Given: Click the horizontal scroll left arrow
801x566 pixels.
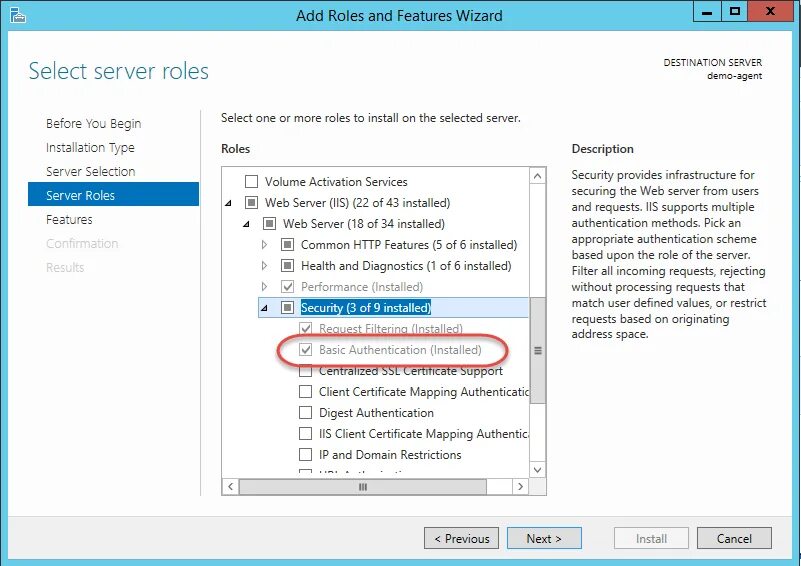Looking at the screenshot, I should [x=230, y=486].
